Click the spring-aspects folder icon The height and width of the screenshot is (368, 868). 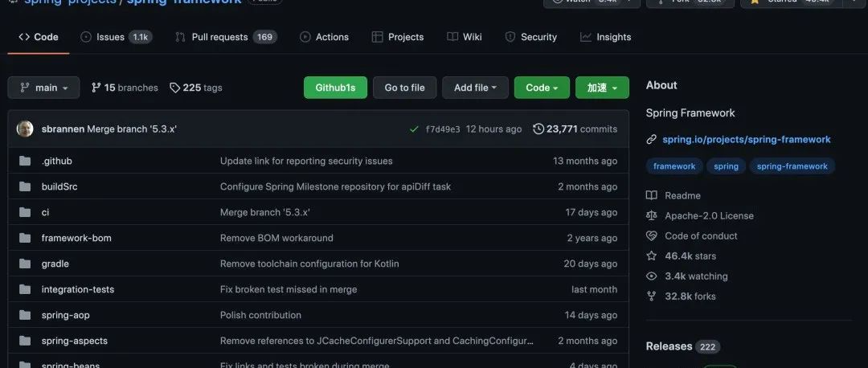25,341
